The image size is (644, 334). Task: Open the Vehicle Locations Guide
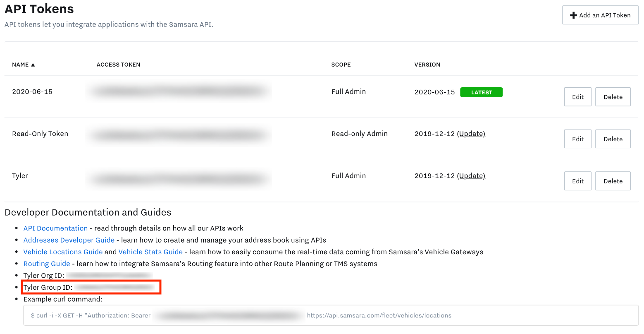[63, 252]
